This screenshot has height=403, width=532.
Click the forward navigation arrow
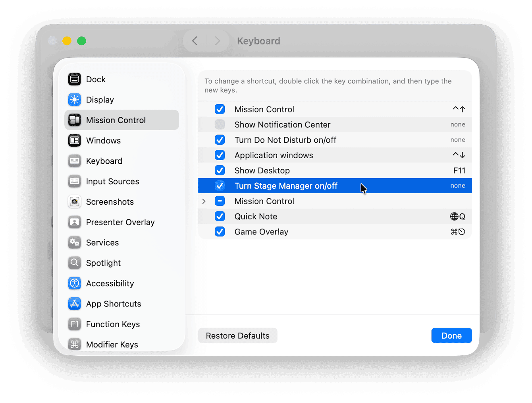coord(218,41)
